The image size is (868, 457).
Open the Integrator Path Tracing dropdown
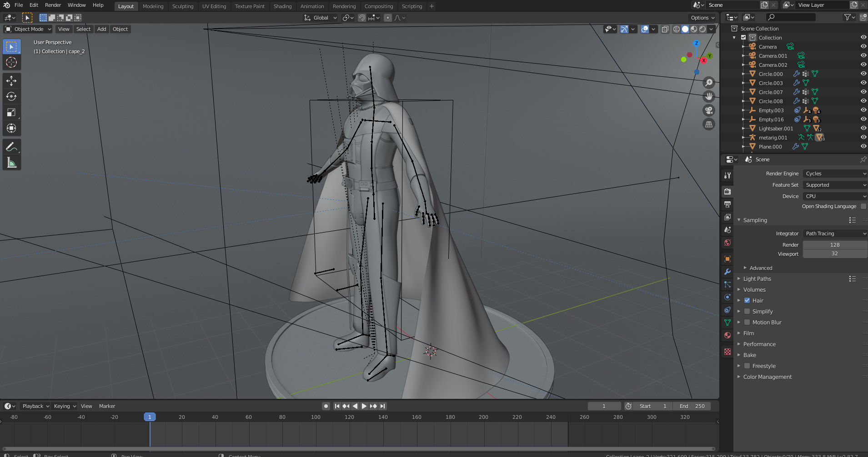click(835, 233)
